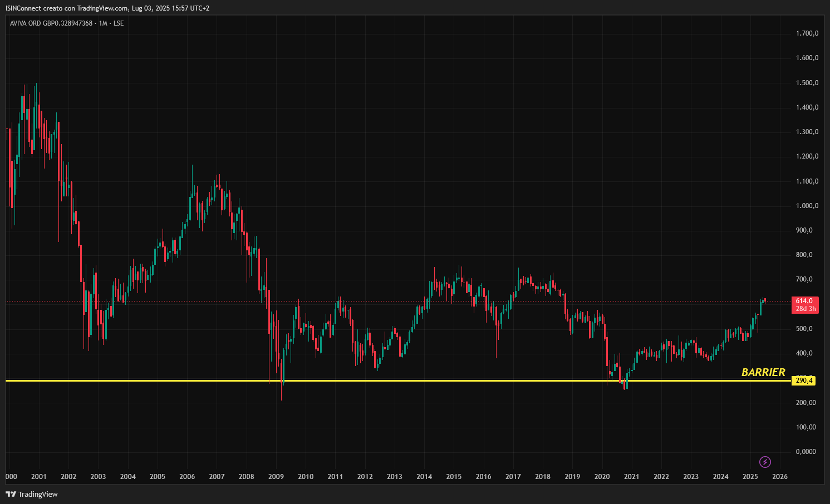The width and height of the screenshot is (830, 504).
Task: Click the 2024 year on time axis
Action: [721, 477]
